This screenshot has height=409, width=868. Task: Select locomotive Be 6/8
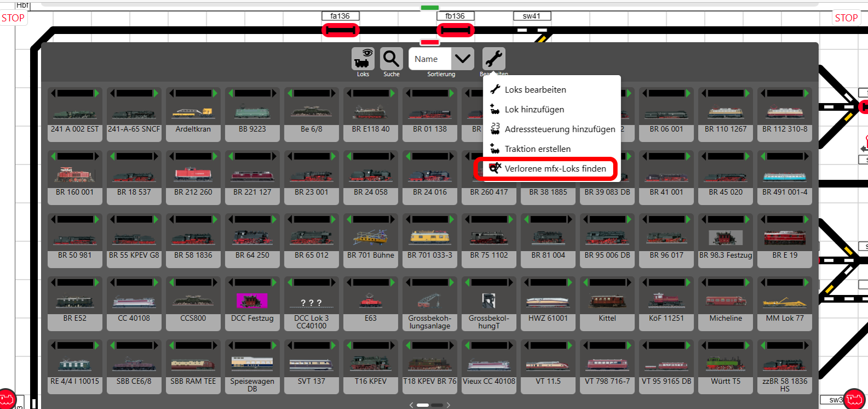tap(312, 115)
